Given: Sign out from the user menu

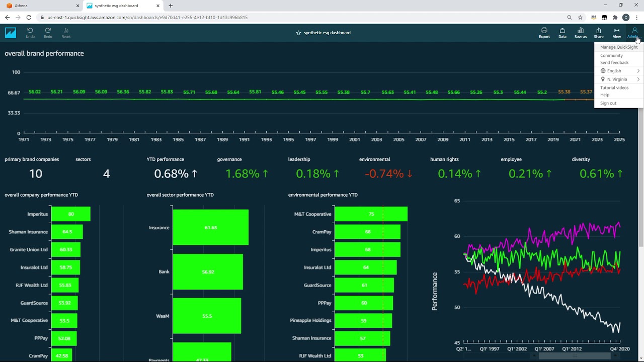Looking at the screenshot, I should coord(608,103).
